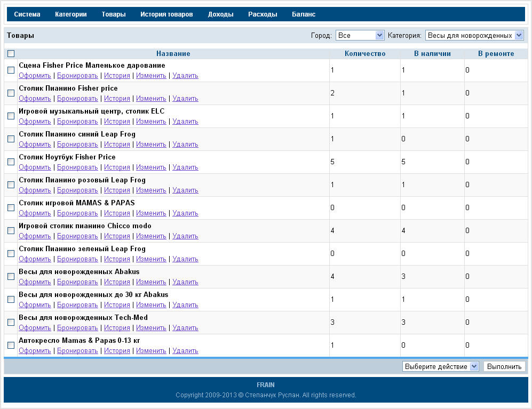Check the Игровой столик пианино Chicco modo row
Screen dimensions: 532x409
[11, 230]
